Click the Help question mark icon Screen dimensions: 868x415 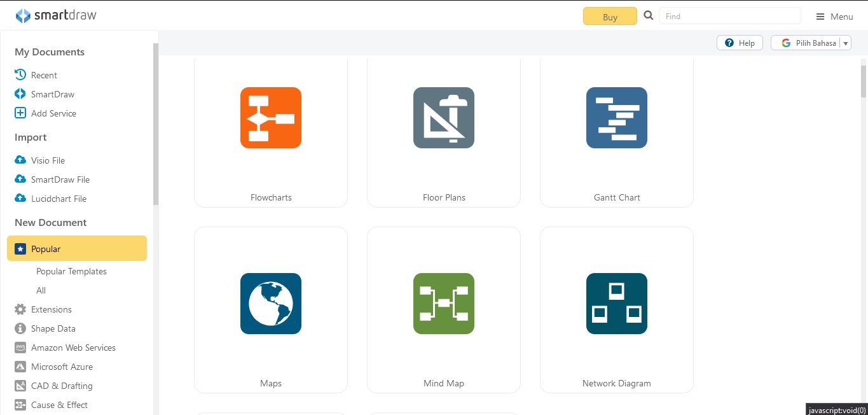tap(729, 43)
